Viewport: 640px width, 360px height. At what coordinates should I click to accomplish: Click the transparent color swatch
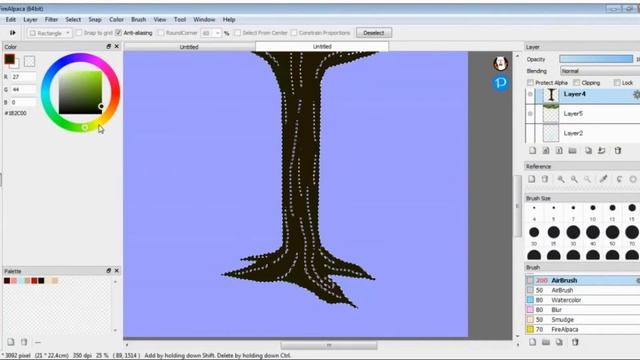click(29, 62)
